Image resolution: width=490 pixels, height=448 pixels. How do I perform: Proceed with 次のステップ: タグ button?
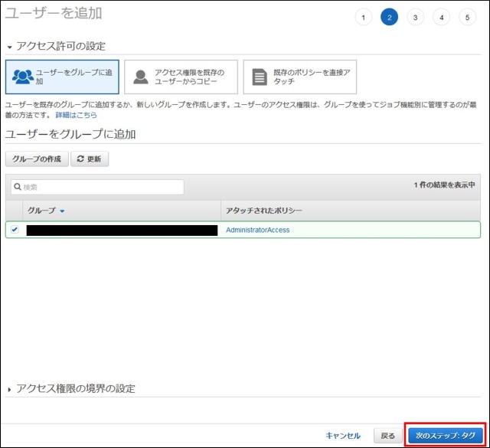pyautogui.click(x=445, y=435)
